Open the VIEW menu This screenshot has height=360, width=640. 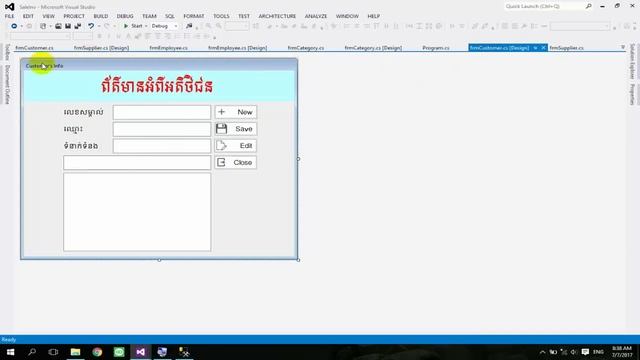tap(49, 16)
